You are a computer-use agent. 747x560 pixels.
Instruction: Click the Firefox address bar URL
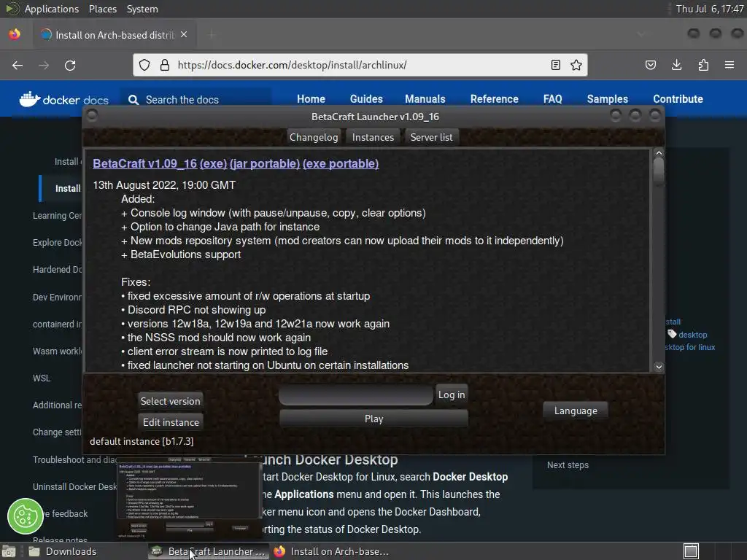[292, 65]
